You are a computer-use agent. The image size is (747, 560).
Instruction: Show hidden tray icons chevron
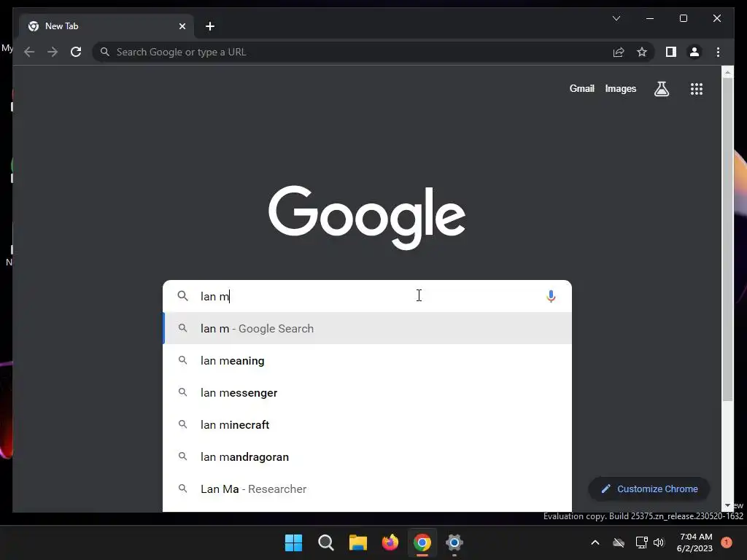(x=595, y=542)
